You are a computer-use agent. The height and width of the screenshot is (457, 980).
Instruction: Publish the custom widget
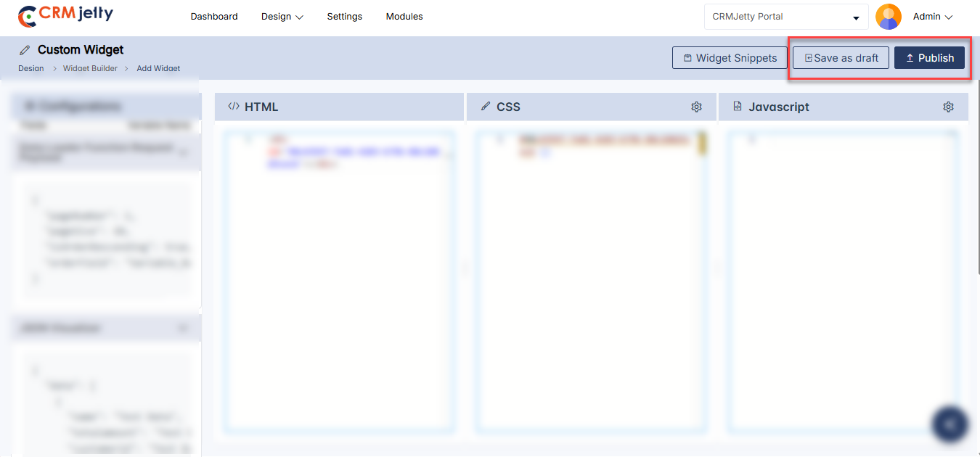pos(929,58)
